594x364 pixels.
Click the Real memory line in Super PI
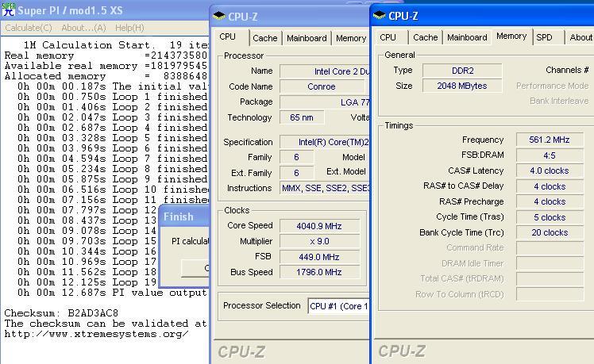coord(106,56)
